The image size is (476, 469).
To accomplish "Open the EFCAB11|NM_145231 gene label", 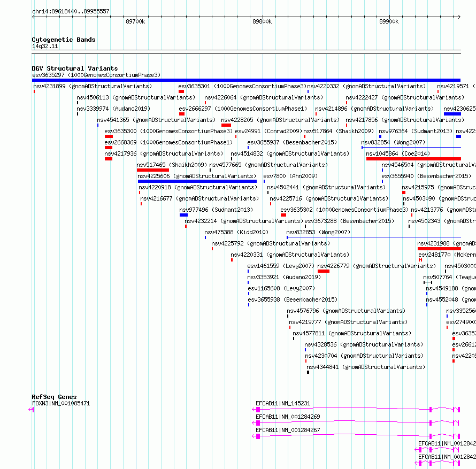I will tap(283, 403).
